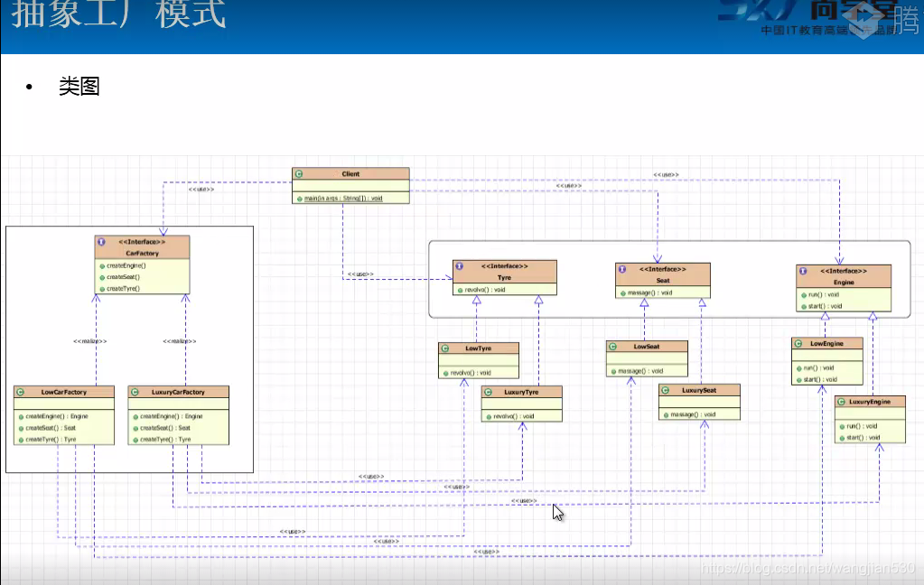Image resolution: width=924 pixels, height=585 pixels.
Task: Click the interface icon on Seat header
Action: (622, 269)
